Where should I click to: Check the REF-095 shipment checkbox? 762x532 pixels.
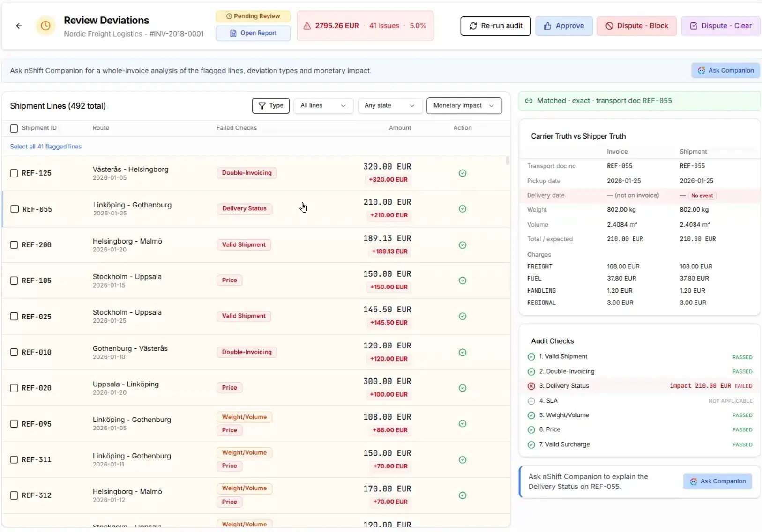pyautogui.click(x=14, y=424)
